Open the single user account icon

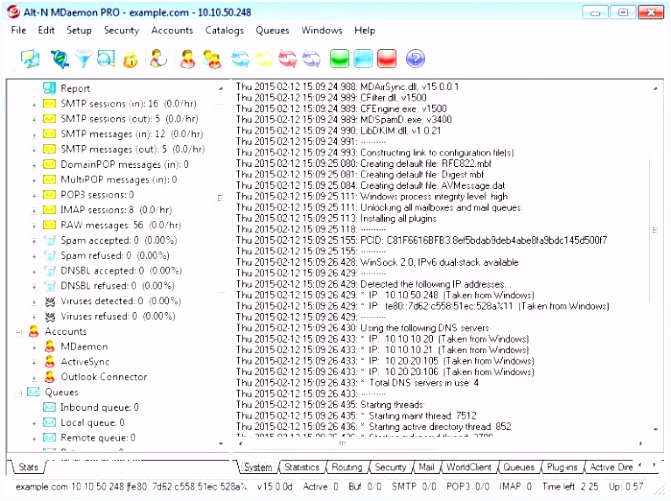pos(187,59)
